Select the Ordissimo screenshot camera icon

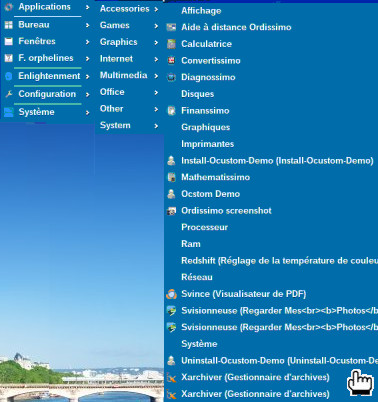tap(171, 211)
